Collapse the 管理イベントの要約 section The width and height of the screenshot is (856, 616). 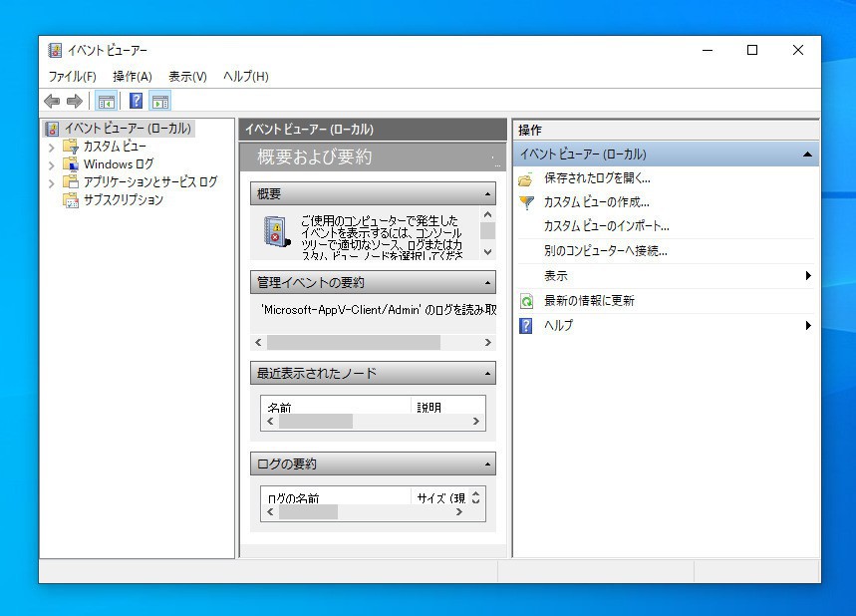pyautogui.click(x=487, y=283)
